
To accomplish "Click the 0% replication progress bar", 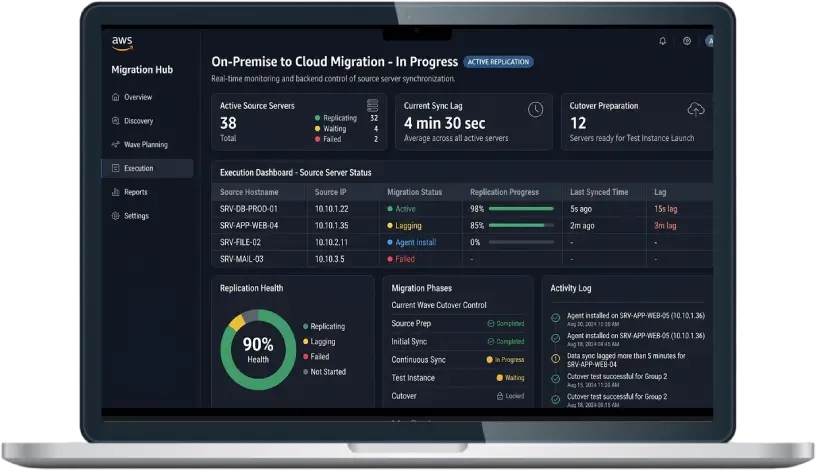I will tap(521, 242).
